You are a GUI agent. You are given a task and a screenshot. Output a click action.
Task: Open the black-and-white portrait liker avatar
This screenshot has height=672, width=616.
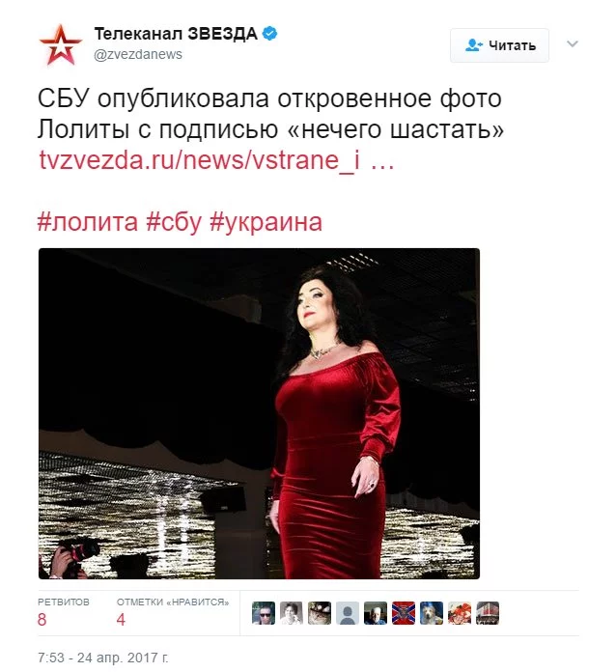coord(291,613)
